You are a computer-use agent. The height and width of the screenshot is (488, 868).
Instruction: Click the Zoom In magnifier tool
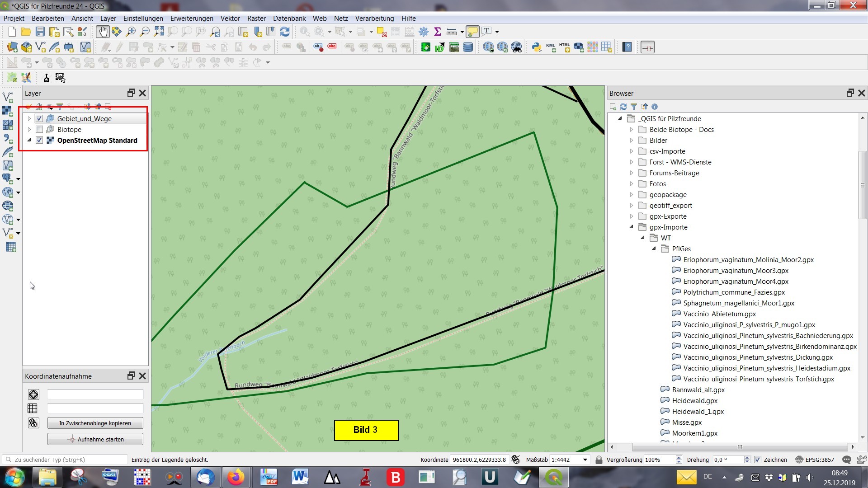click(x=131, y=32)
